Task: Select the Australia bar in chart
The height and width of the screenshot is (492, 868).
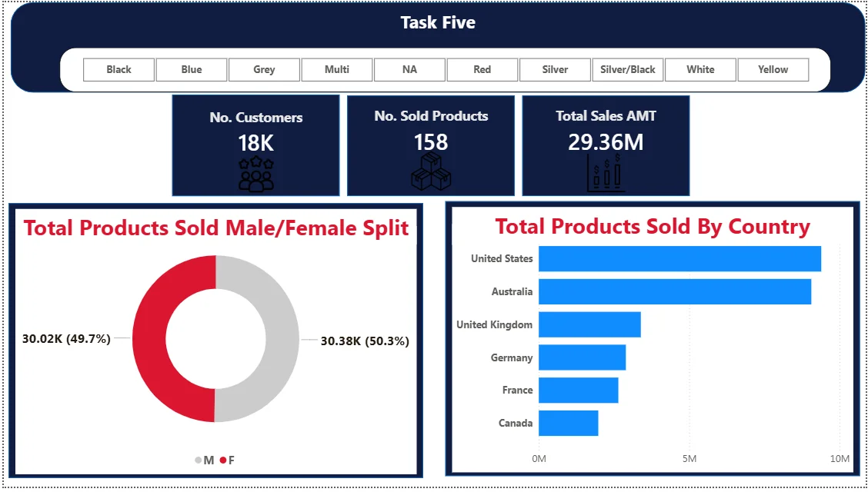Action: click(674, 292)
